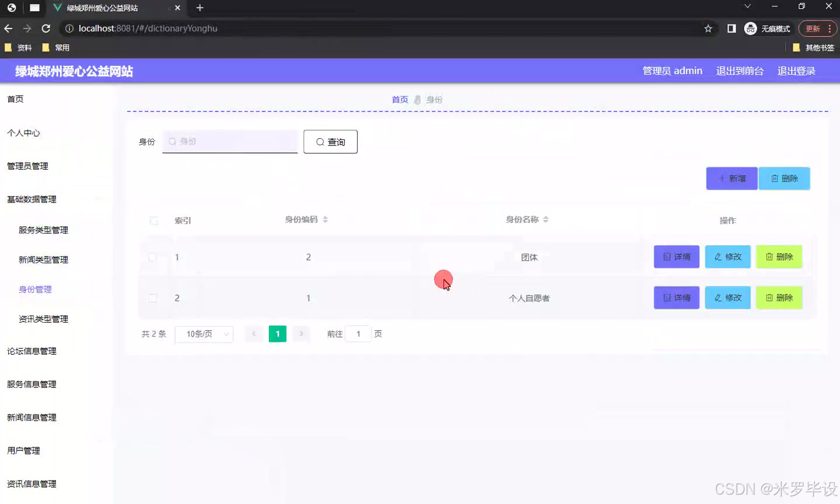Click the trash icon on 团体 row's 删除 button

pos(768,257)
